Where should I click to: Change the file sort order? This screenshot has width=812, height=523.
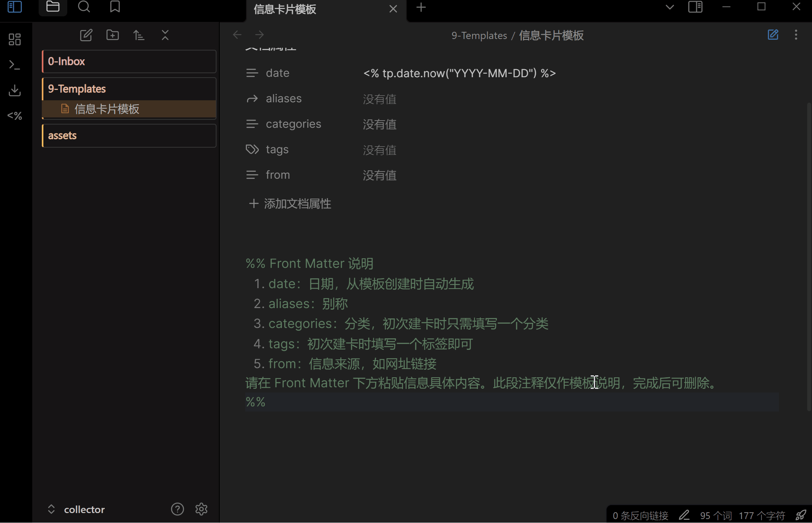(x=139, y=35)
